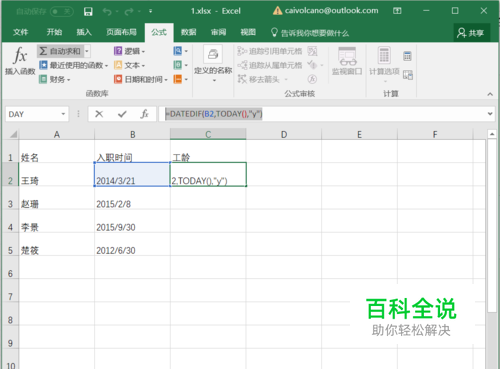Image resolution: width=500 pixels, height=369 pixels.
Task: Click Trace Dependents button
Action: coord(270,65)
